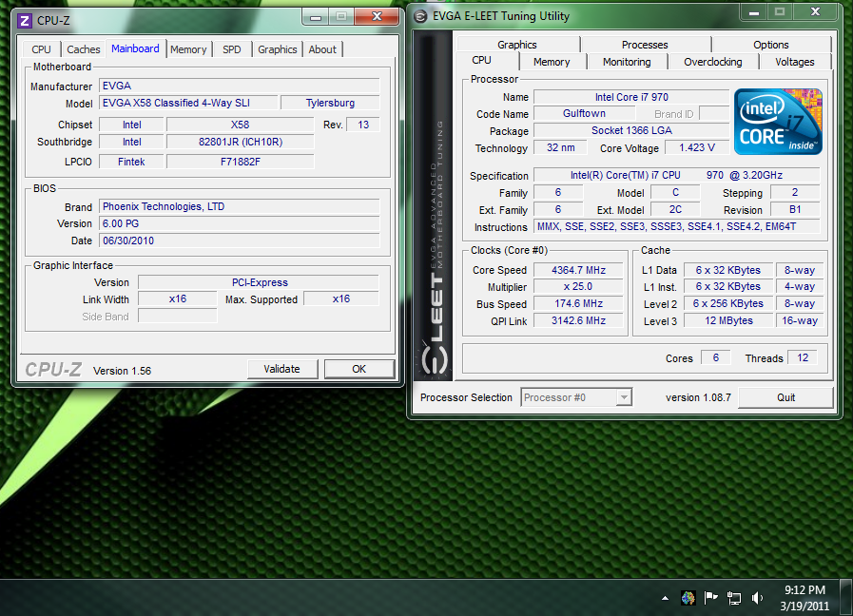Screen dimensions: 853x616
Task: Open Action Center flag icon
Action: click(x=710, y=598)
